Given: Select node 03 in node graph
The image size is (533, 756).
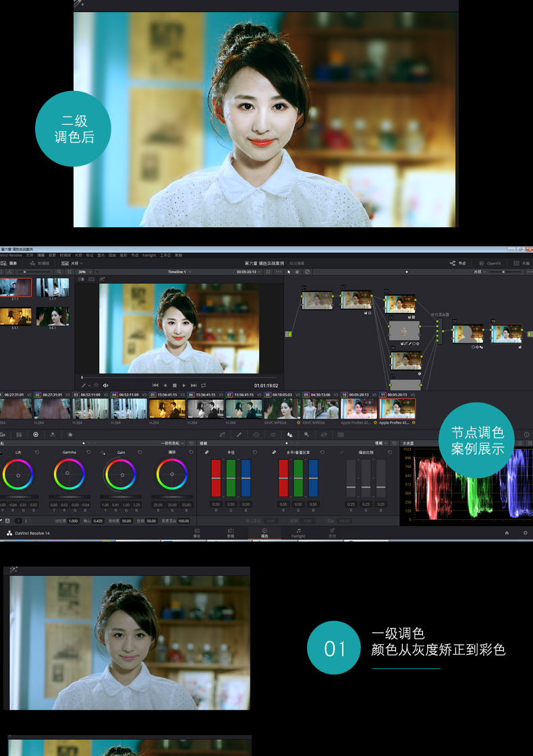Looking at the screenshot, I should pos(399,303).
